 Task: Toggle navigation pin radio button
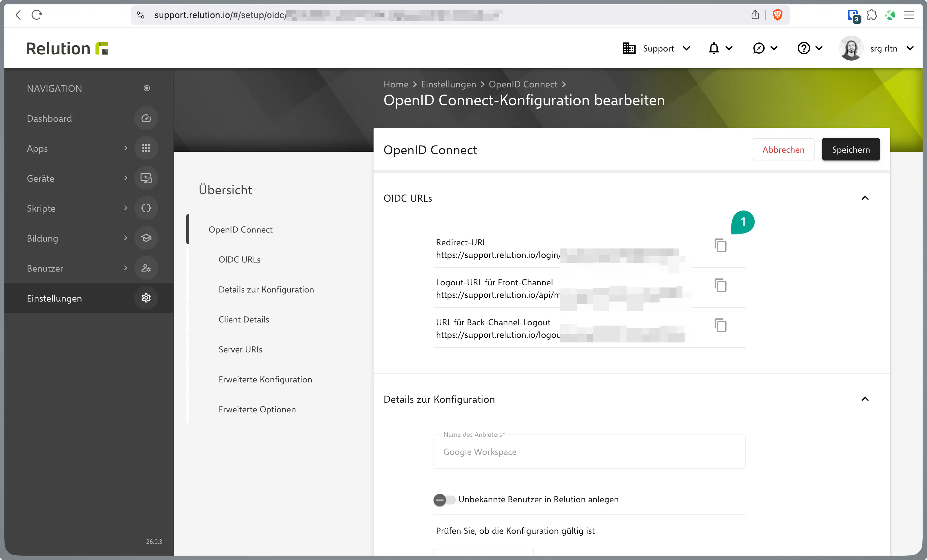[x=147, y=88]
